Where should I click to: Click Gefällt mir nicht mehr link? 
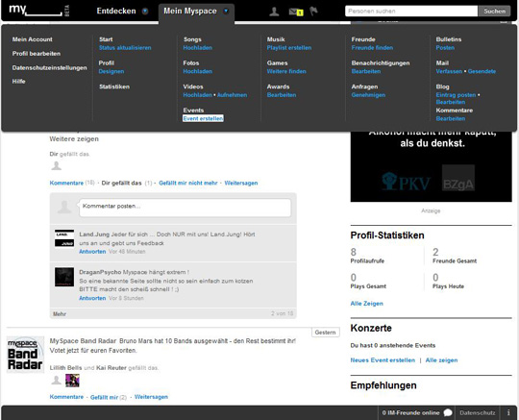[188, 183]
